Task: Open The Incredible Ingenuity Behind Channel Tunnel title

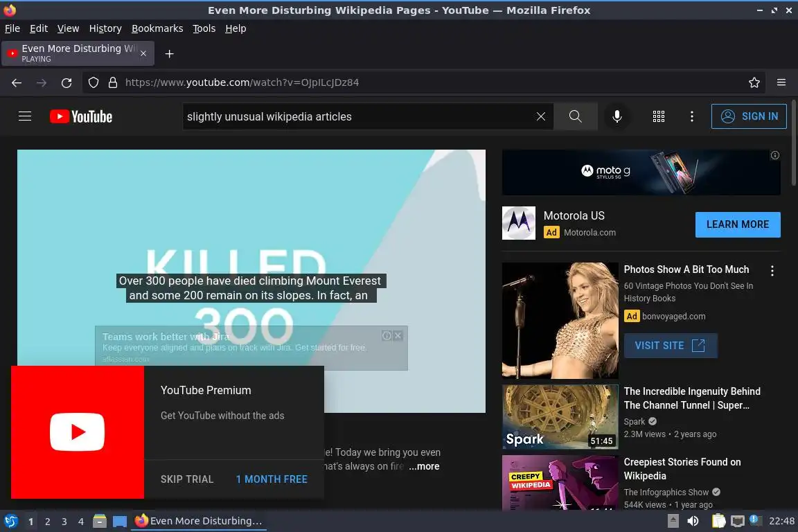Action: [x=692, y=398]
